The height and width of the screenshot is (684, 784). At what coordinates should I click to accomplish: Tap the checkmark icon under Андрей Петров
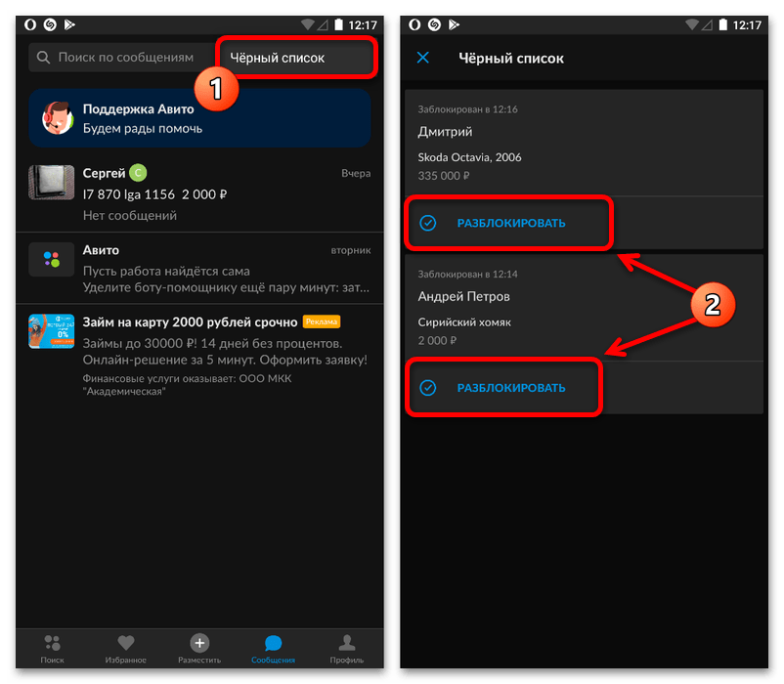click(x=427, y=388)
